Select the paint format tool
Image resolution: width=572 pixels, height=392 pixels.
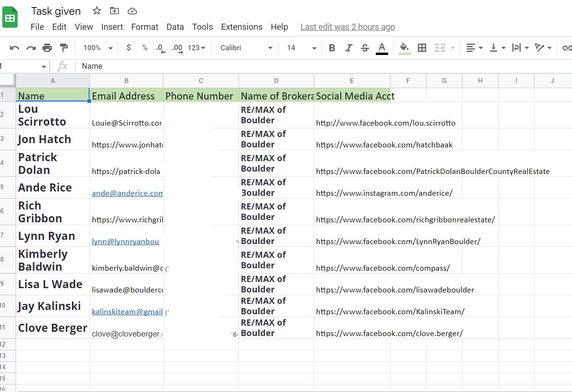click(x=64, y=48)
